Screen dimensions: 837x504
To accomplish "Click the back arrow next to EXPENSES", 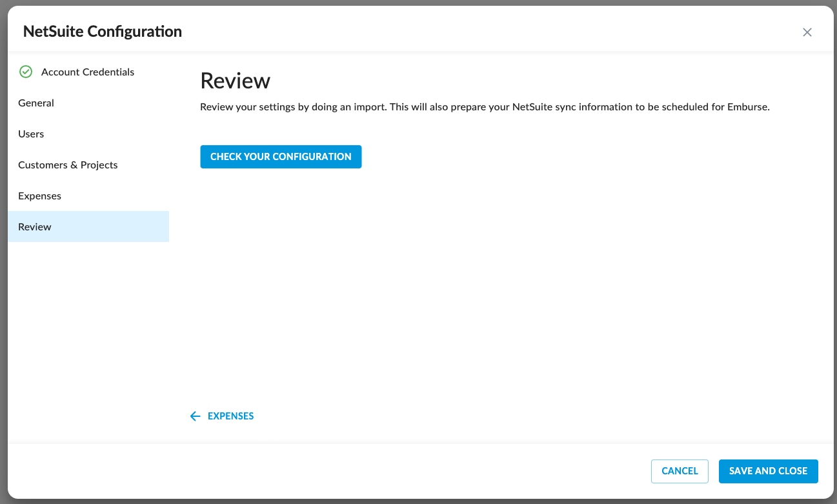I will coord(195,416).
